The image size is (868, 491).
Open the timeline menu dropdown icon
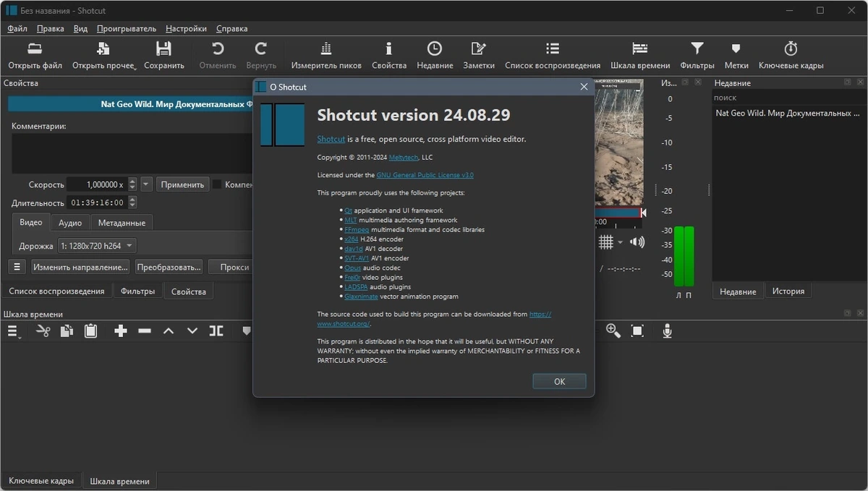click(x=13, y=331)
